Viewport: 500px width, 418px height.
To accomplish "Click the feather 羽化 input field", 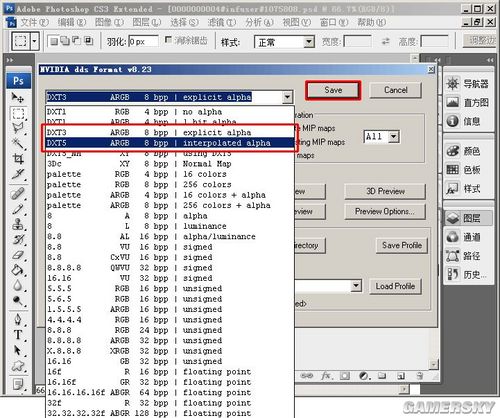I will coord(143,42).
